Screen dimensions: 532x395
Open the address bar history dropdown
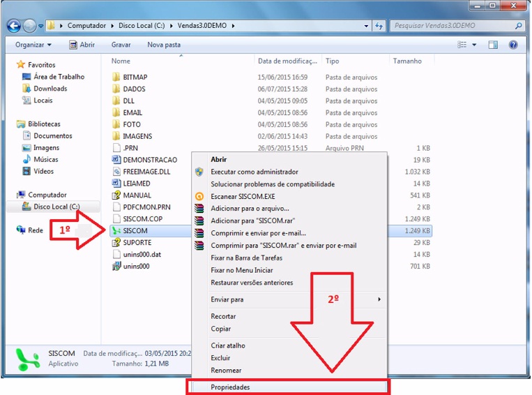366,26
